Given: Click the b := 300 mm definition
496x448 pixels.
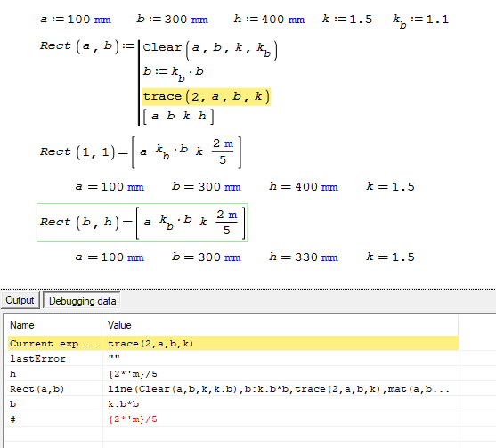Looking at the screenshot, I should [x=172, y=20].
